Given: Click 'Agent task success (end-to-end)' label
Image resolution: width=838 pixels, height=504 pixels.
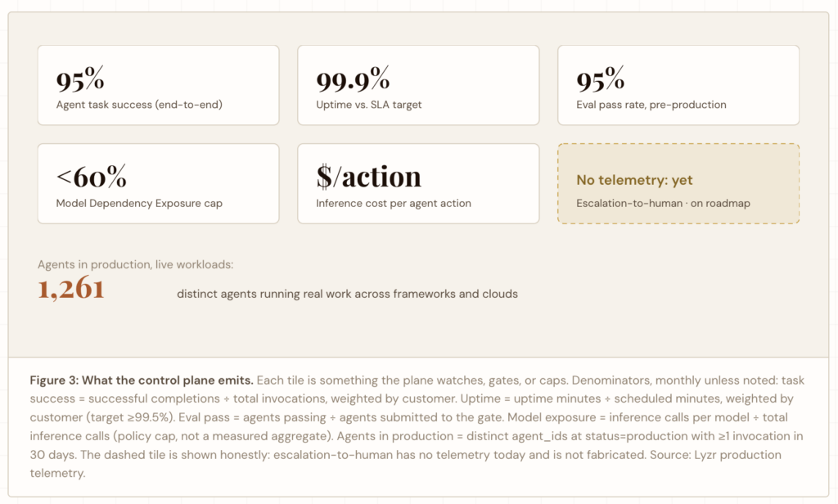Looking at the screenshot, I should (139, 105).
